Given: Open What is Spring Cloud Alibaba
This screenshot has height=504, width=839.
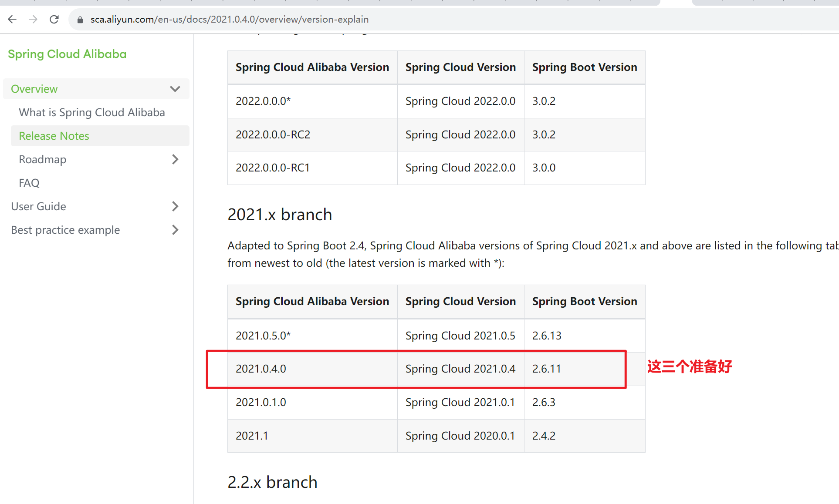Looking at the screenshot, I should [x=91, y=112].
